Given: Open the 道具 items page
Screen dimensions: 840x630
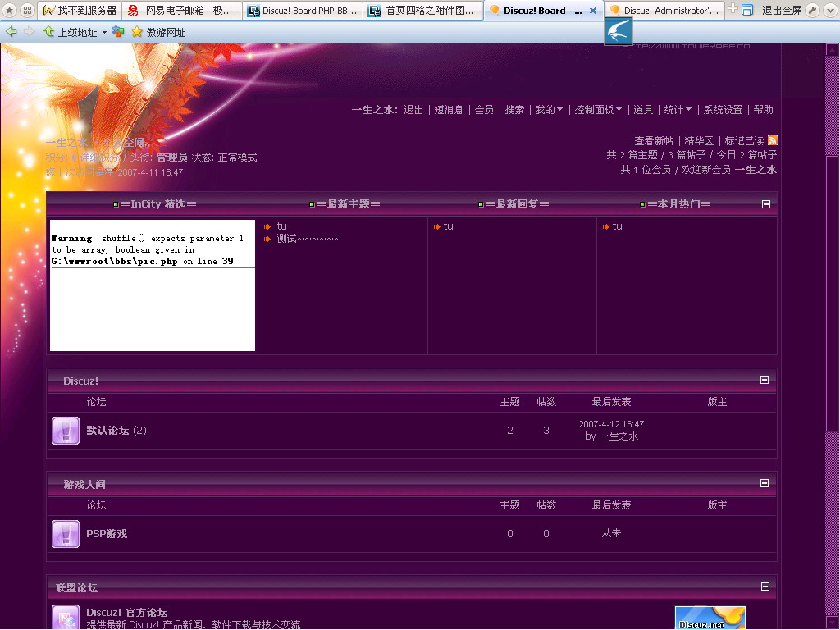Looking at the screenshot, I should click(x=643, y=110).
